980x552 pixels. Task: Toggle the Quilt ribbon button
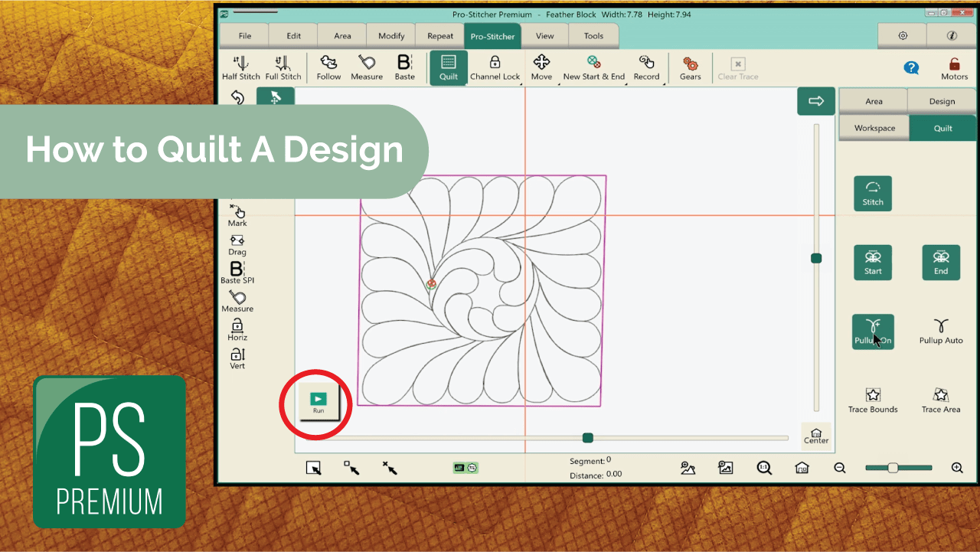(x=449, y=68)
